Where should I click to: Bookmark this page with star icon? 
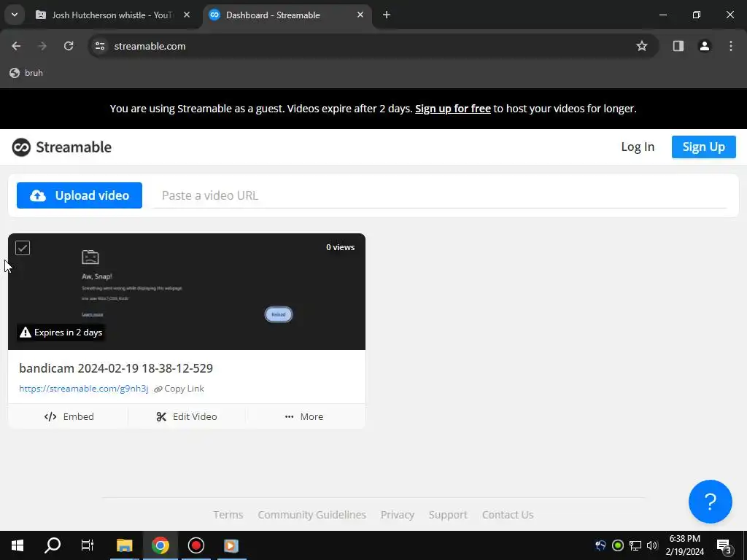(642, 46)
